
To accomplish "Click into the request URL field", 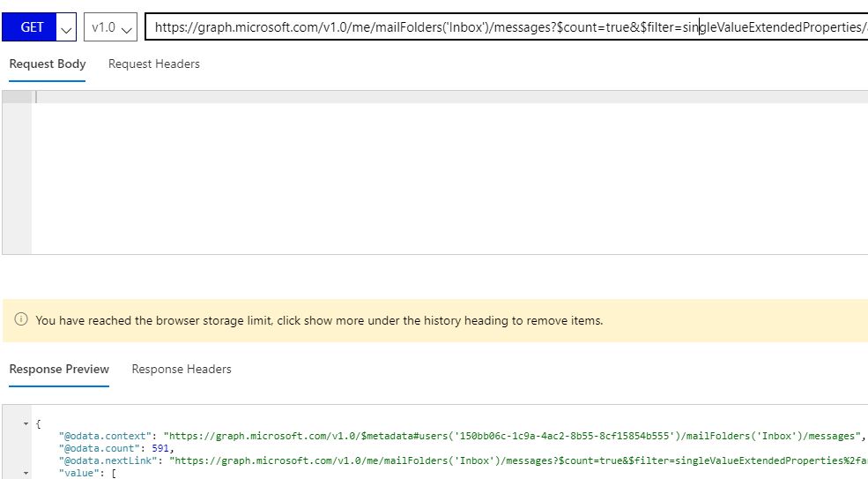I will point(506,27).
